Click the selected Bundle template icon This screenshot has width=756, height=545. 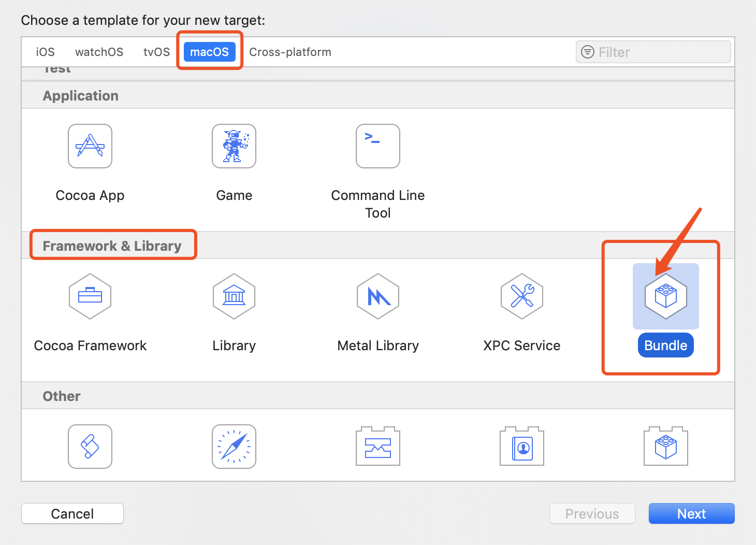pos(666,296)
